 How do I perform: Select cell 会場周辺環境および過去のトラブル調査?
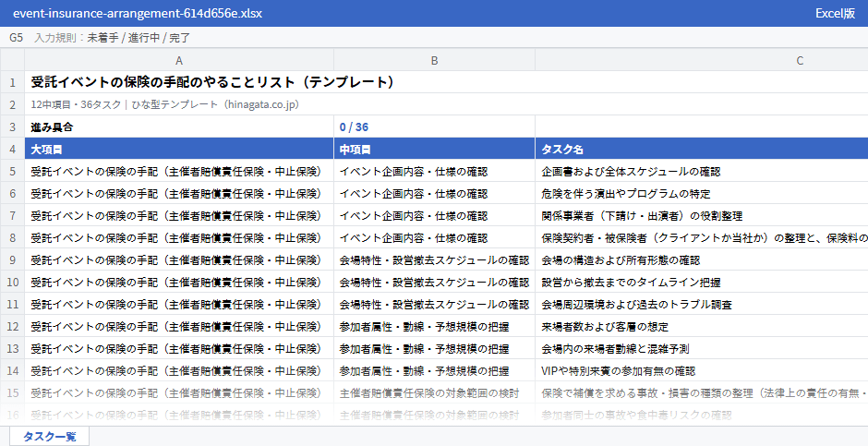click(x=702, y=305)
